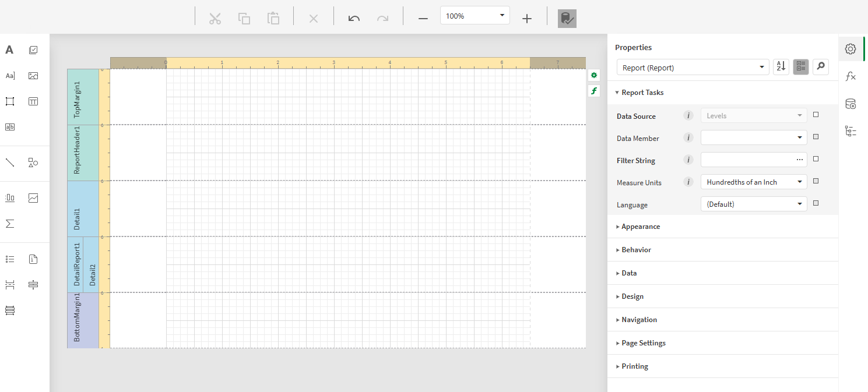The width and height of the screenshot is (868, 392).
Task: Check the box next to Measure Units property
Action: pos(816,181)
